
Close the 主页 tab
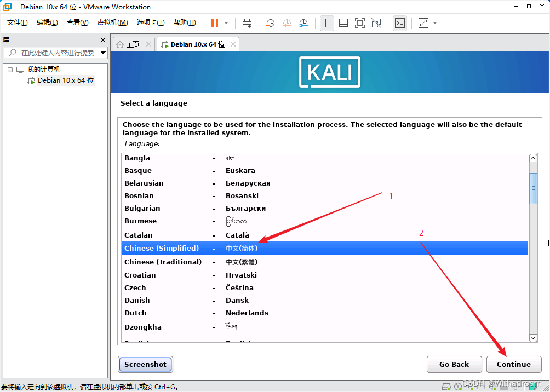click(148, 44)
